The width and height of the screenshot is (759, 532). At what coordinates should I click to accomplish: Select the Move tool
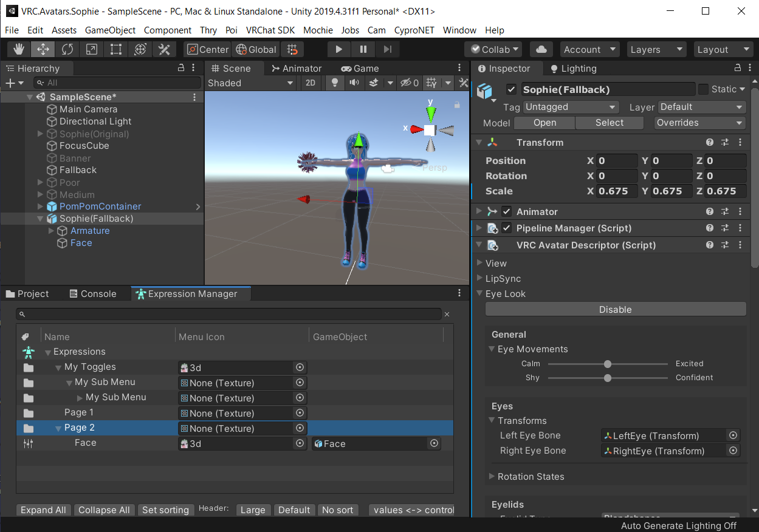[x=44, y=49]
